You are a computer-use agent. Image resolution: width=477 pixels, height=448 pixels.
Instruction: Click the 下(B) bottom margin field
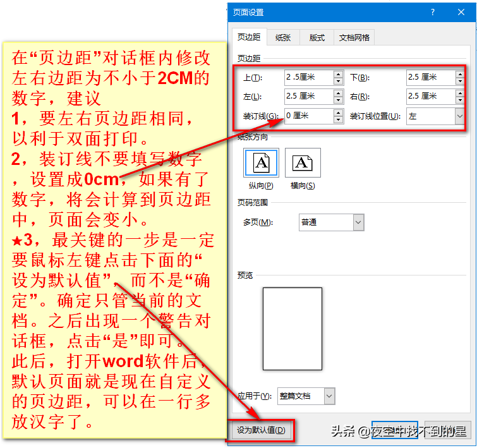click(x=431, y=77)
